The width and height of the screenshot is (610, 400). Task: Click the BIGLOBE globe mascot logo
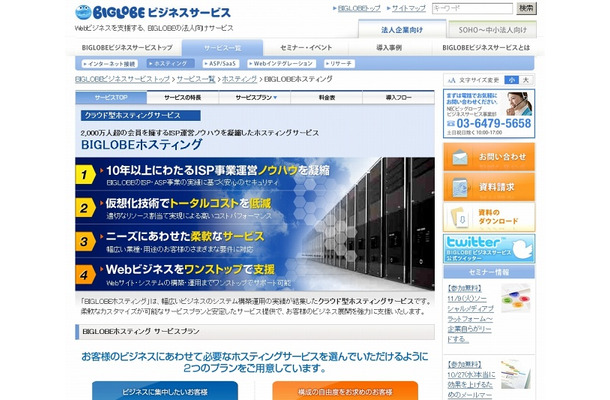point(83,12)
